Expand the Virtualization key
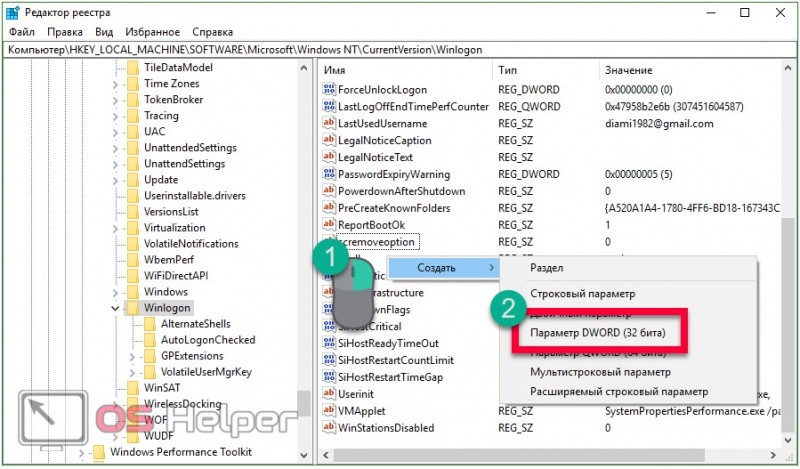The image size is (800, 469). click(x=115, y=229)
